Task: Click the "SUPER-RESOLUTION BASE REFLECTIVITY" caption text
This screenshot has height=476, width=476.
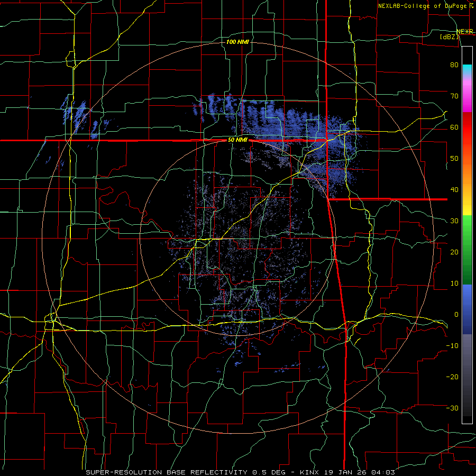Action: click(x=167, y=472)
